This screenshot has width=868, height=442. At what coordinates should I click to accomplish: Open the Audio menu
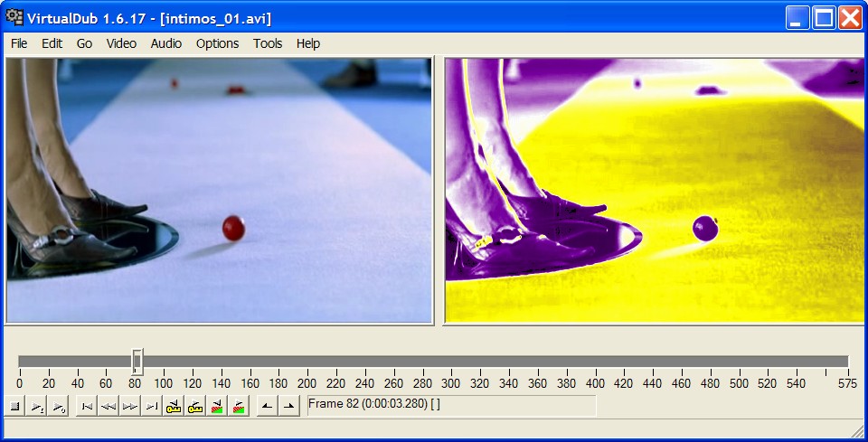coord(166,43)
